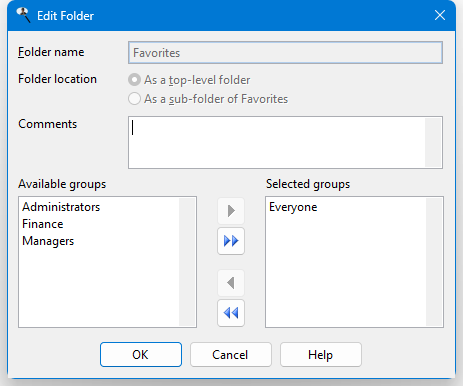Click the Selected groups list scrollbar
Screen dimensions: 463x386
point(434,262)
